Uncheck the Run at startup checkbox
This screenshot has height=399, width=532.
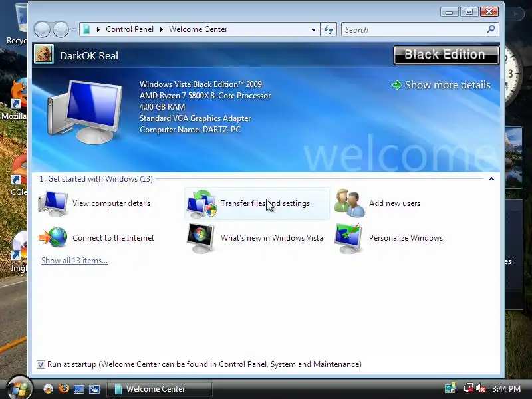(x=41, y=364)
